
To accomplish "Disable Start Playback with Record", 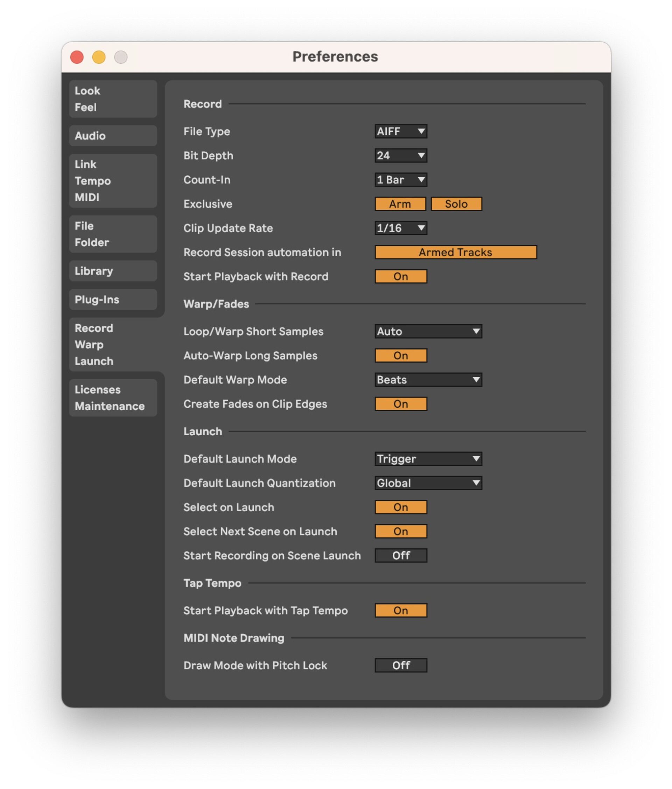I will pos(400,276).
